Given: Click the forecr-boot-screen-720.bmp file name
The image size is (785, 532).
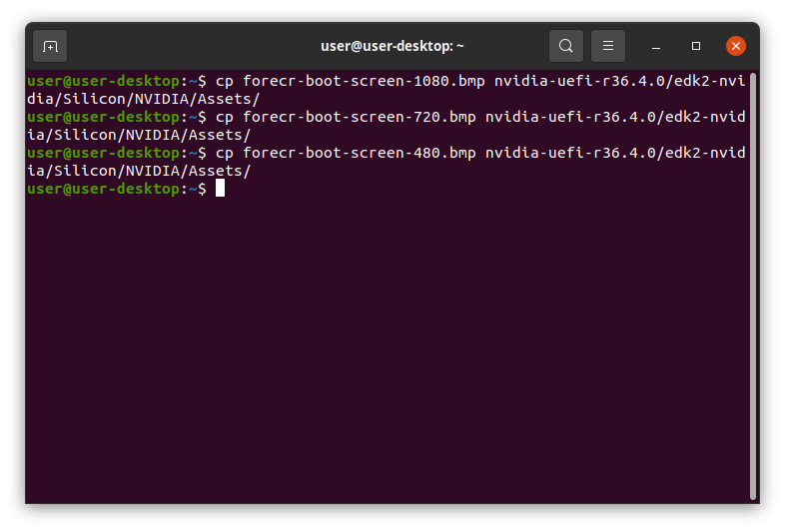Looking at the screenshot, I should [359, 117].
